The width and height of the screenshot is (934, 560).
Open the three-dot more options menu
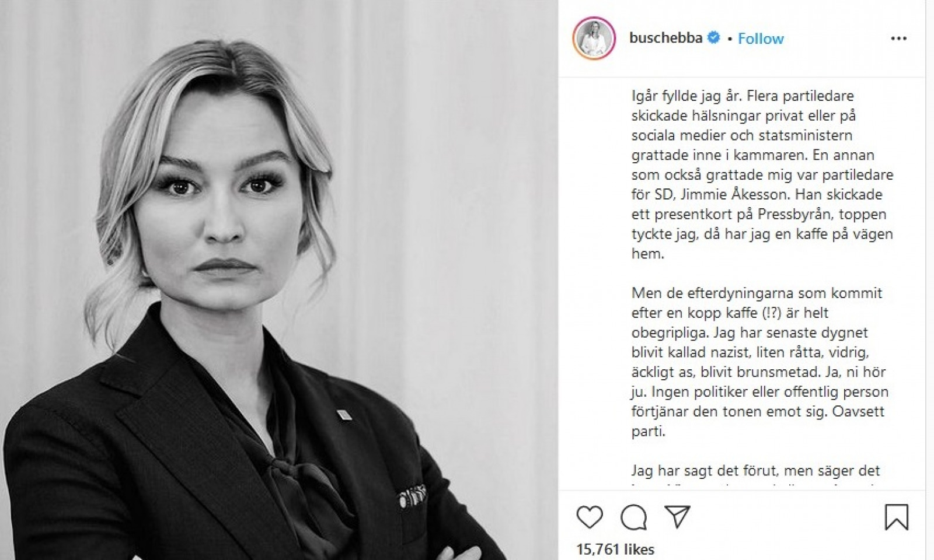898,38
